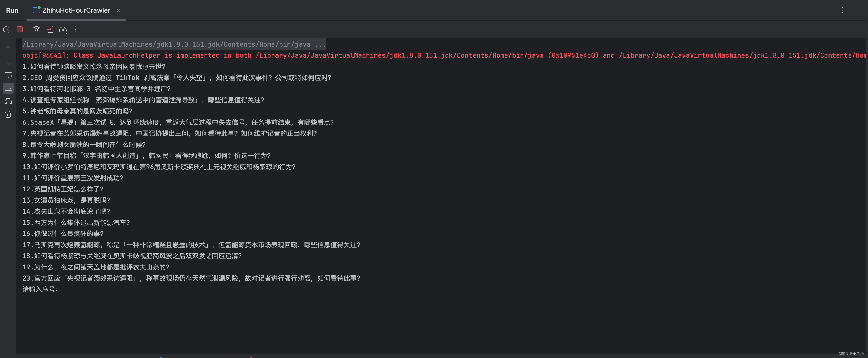
Task: Clear all console output with trash icon
Action: click(8, 114)
